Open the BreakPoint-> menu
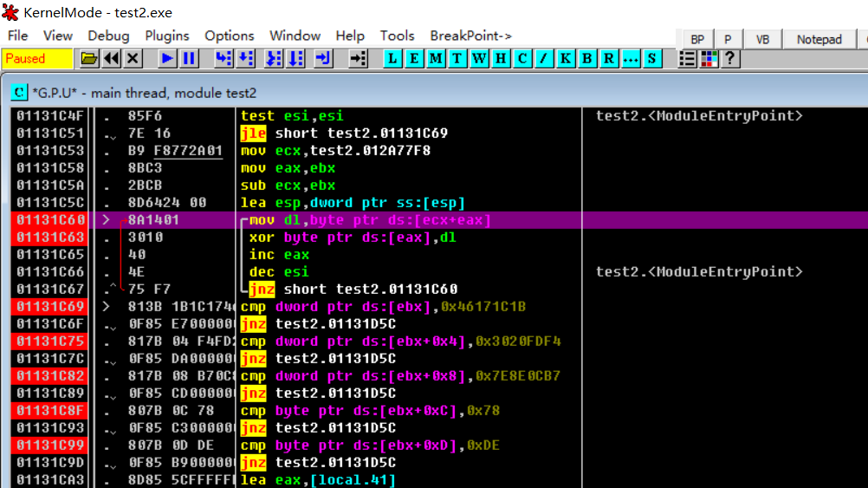The width and height of the screenshot is (868, 488). tap(470, 36)
